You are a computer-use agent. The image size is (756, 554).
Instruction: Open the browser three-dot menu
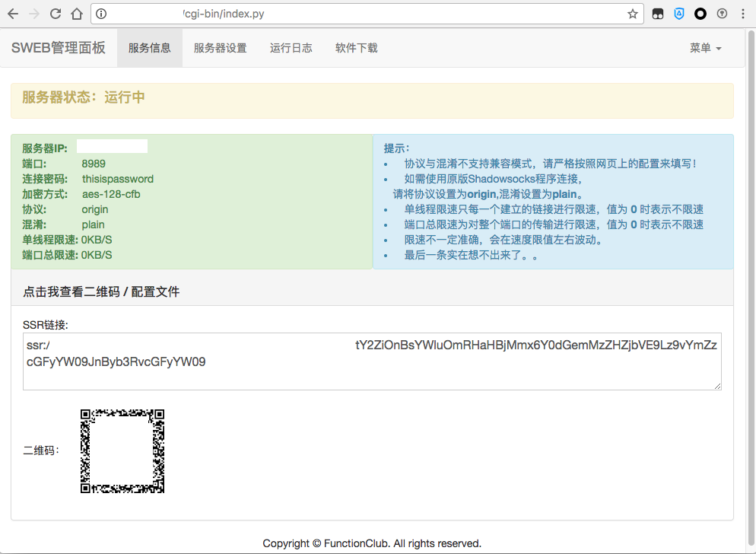pos(743,14)
